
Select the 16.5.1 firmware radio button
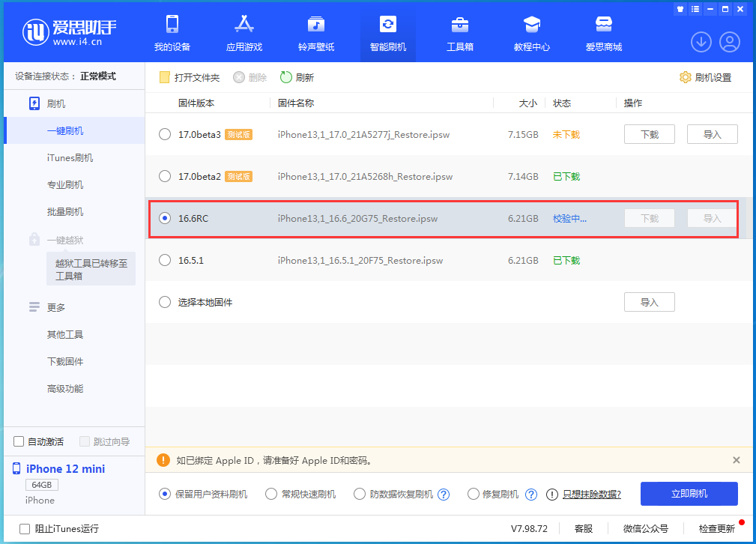click(x=165, y=260)
